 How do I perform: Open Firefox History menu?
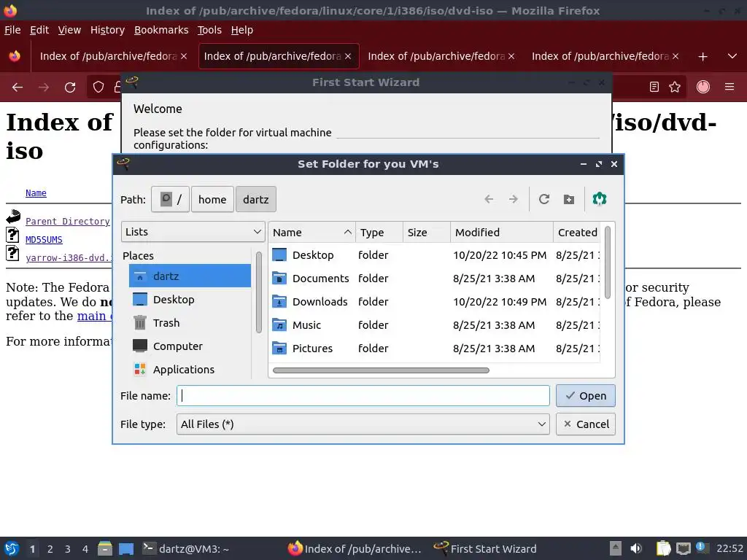tap(107, 30)
